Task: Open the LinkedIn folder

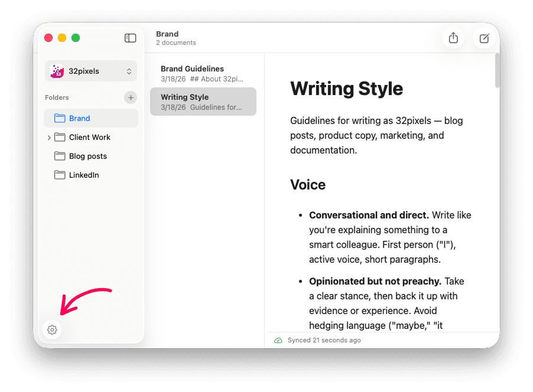Action: click(x=84, y=175)
